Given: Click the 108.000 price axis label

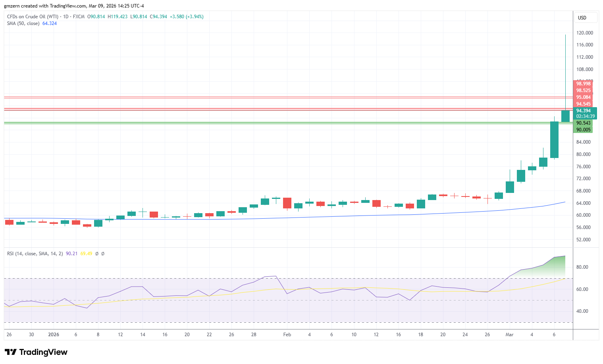Looking at the screenshot, I should (x=585, y=69).
